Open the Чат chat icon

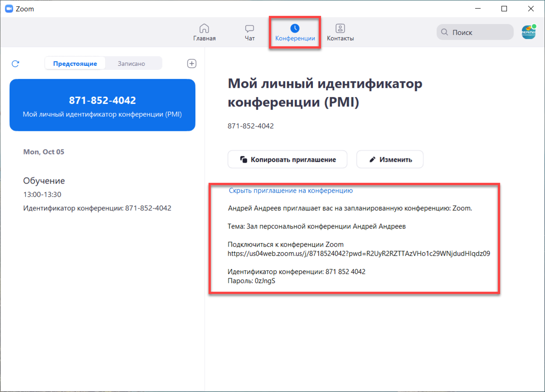tap(249, 28)
